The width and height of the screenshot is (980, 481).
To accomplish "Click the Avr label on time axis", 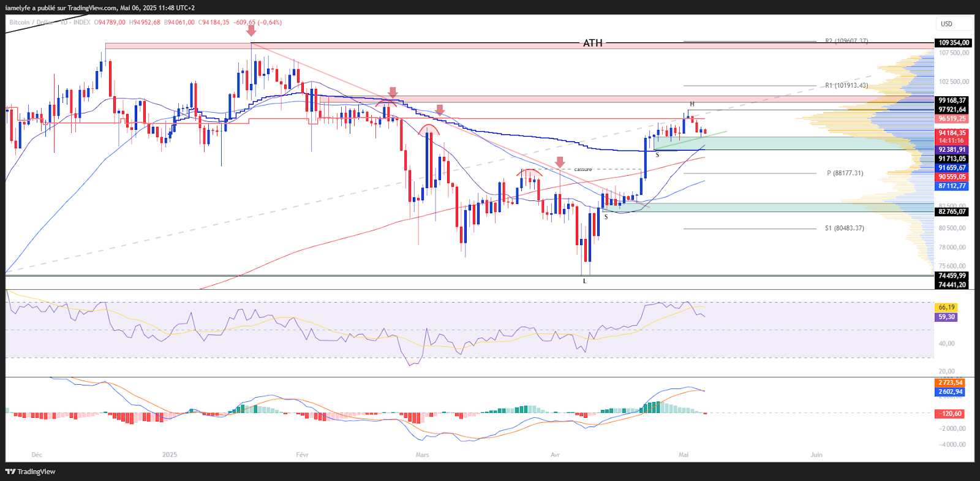I will click(555, 455).
